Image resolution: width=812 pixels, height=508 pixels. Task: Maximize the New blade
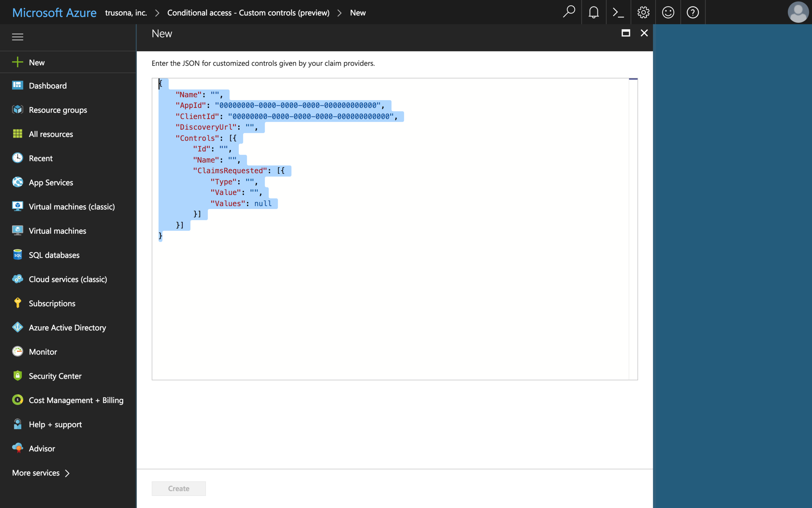[x=626, y=33]
